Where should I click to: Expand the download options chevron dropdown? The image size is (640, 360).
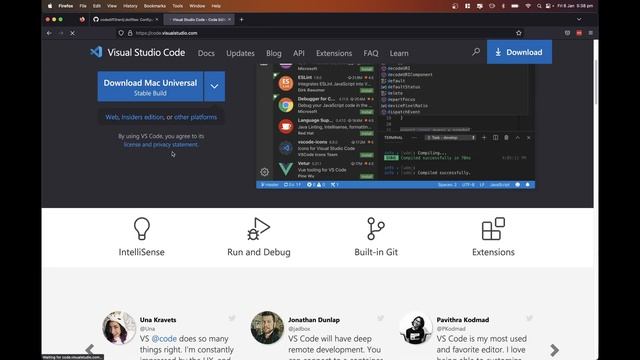coord(214,87)
